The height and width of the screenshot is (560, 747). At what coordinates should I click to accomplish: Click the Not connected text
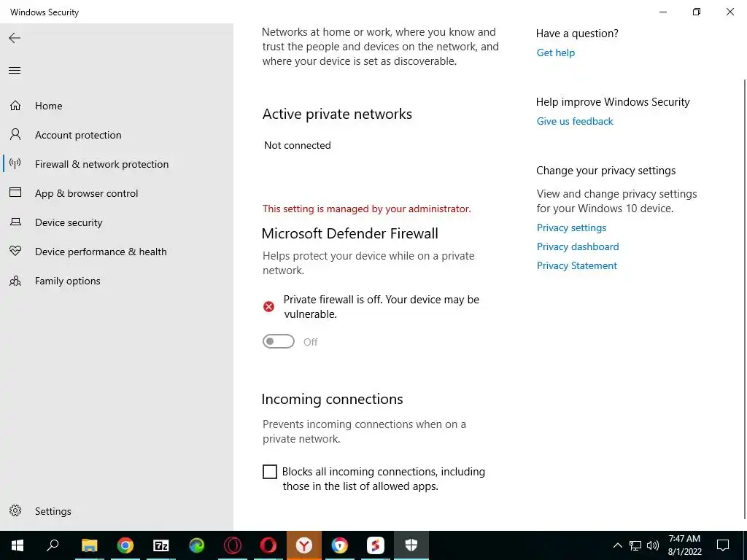pyautogui.click(x=298, y=145)
